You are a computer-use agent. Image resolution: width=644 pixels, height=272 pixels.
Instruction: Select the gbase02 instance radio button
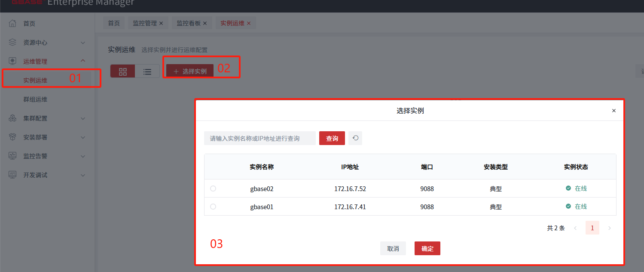pyautogui.click(x=213, y=189)
